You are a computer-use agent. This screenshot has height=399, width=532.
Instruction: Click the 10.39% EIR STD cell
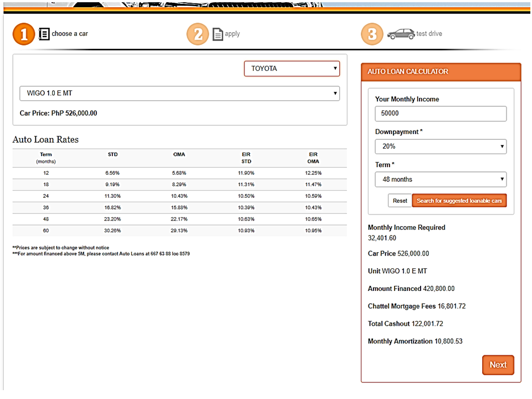point(246,208)
